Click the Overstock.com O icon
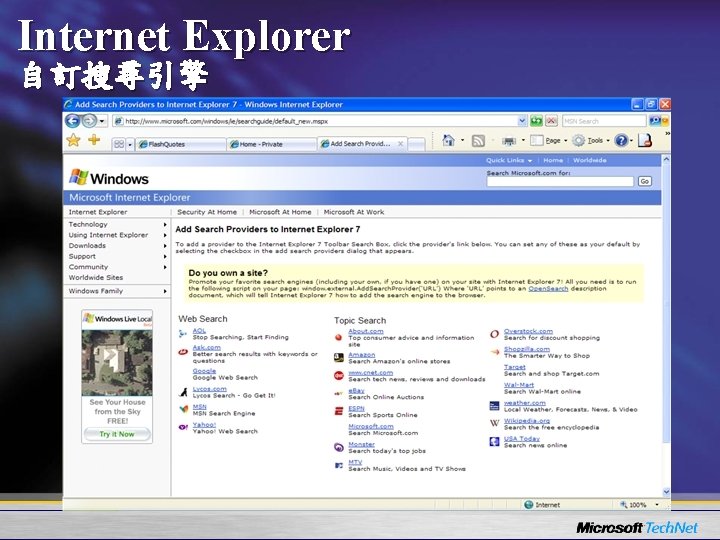Screen dimensions: 720x540 pos(494,334)
